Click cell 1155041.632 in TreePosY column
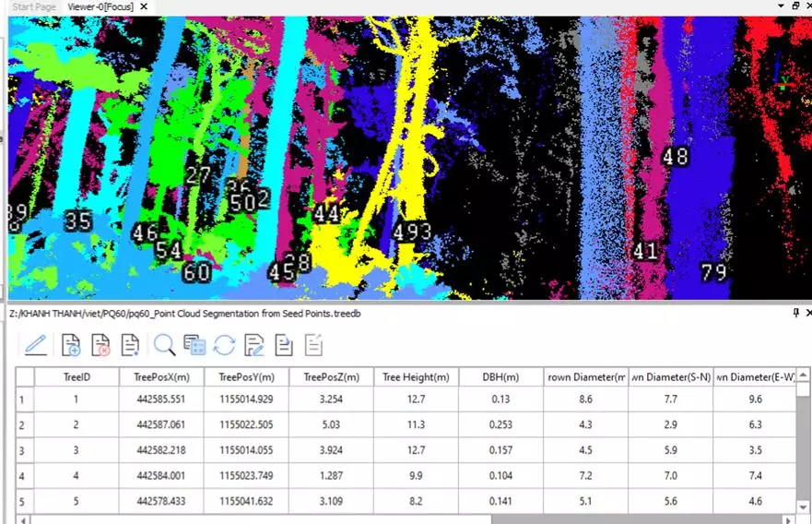The height and width of the screenshot is (524, 812). [246, 501]
